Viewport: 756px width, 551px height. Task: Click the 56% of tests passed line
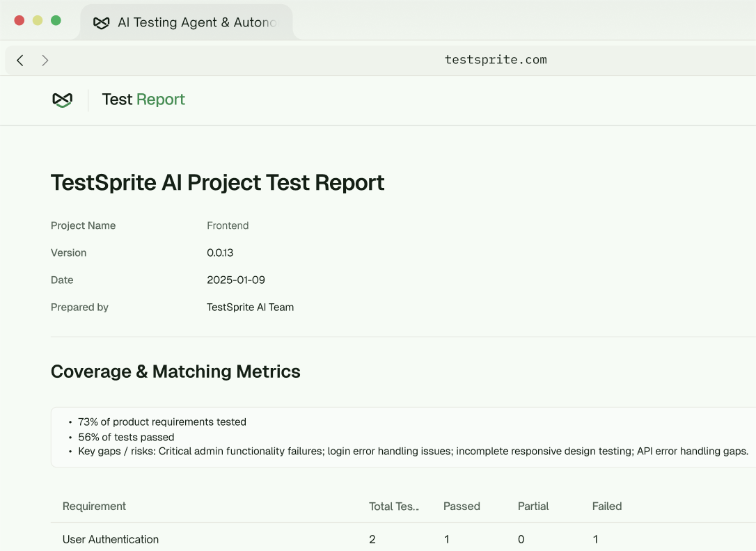(x=126, y=437)
